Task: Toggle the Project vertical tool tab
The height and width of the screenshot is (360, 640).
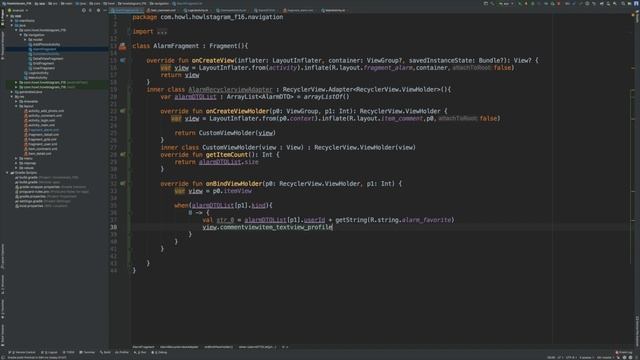Action: pyautogui.click(x=2, y=18)
